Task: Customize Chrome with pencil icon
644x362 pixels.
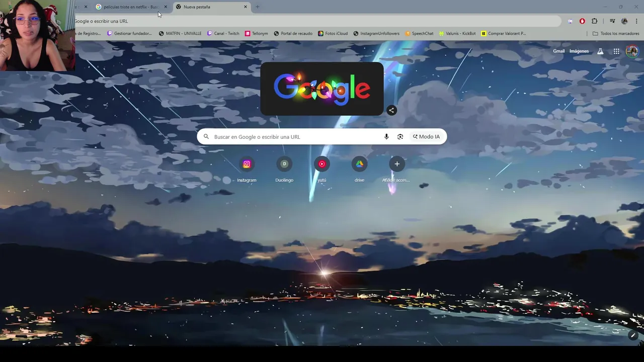Action: pos(633,335)
